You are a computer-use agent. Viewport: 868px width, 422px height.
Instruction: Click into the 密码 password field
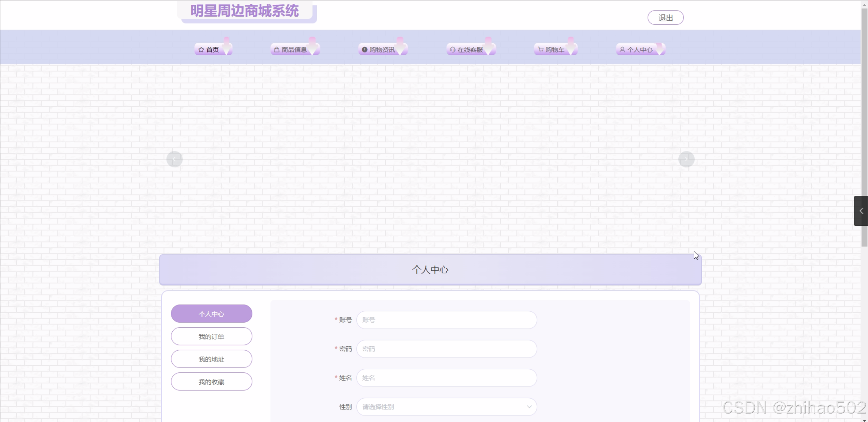[x=446, y=349]
